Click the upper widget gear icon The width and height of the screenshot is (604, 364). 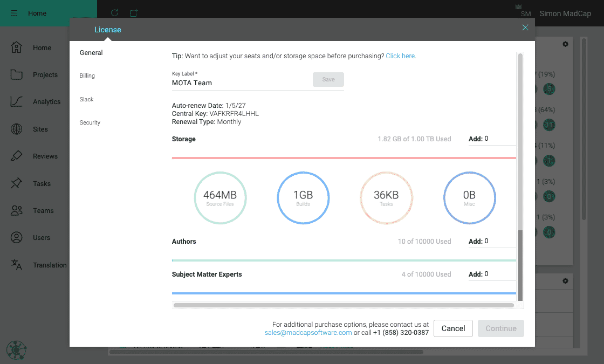pyautogui.click(x=565, y=44)
